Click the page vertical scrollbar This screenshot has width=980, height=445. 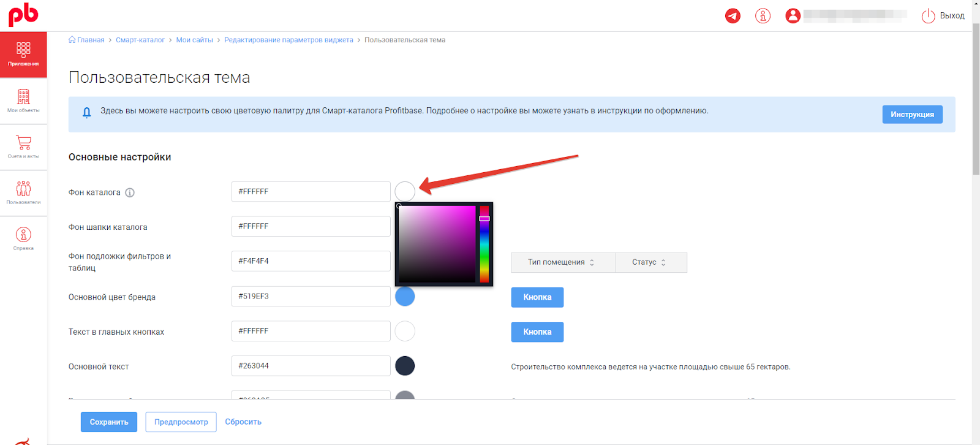[976, 98]
